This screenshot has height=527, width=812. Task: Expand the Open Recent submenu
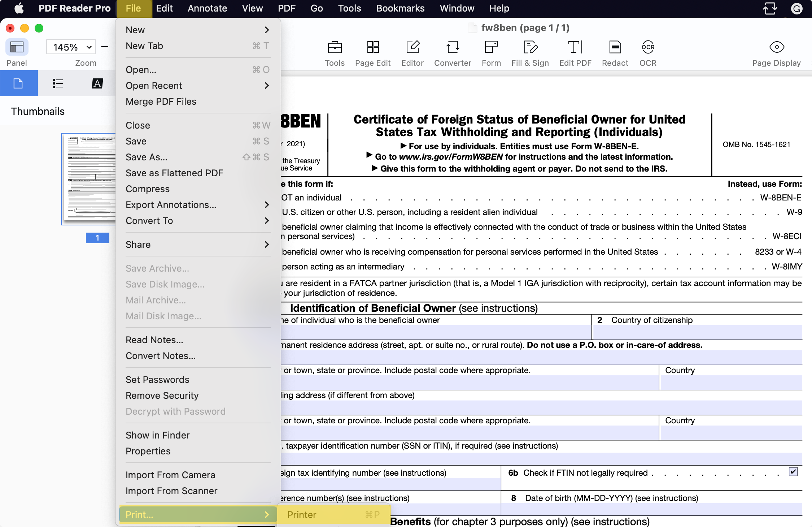pyautogui.click(x=198, y=86)
